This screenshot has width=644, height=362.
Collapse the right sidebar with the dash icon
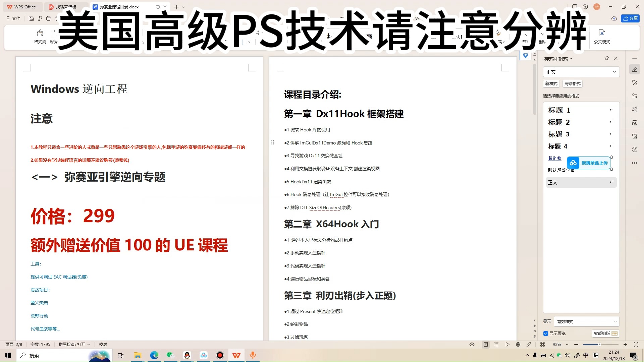pyautogui.click(x=635, y=58)
